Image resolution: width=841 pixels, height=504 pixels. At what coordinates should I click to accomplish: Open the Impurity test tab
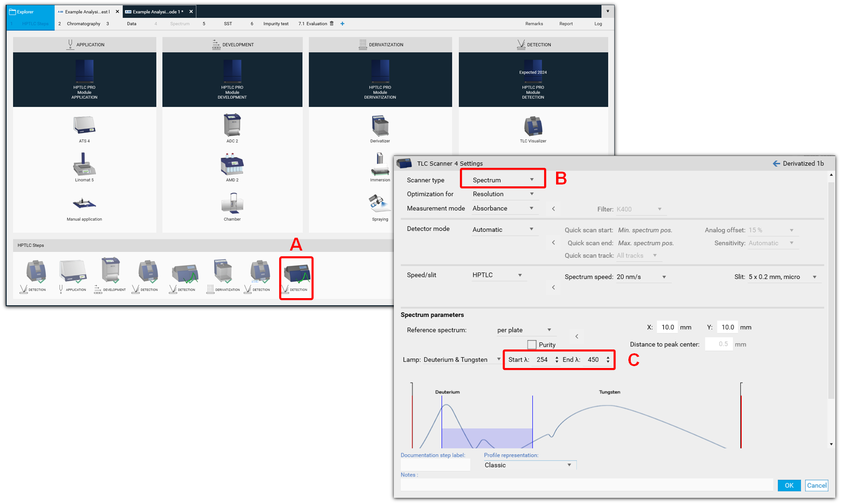click(276, 24)
